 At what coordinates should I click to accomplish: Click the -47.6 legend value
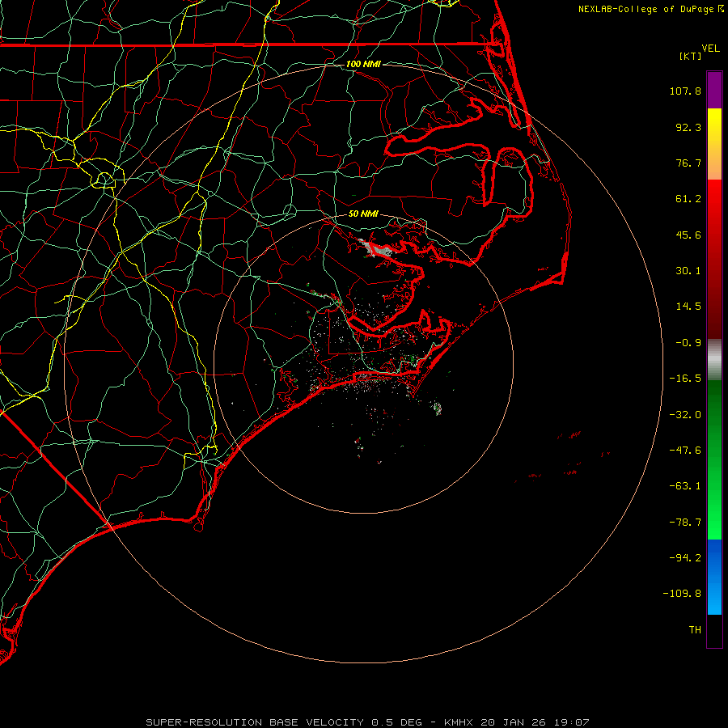(685, 451)
